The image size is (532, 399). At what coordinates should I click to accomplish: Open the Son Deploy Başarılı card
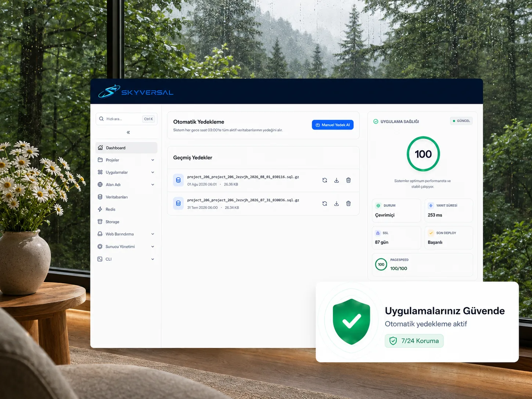coord(449,238)
